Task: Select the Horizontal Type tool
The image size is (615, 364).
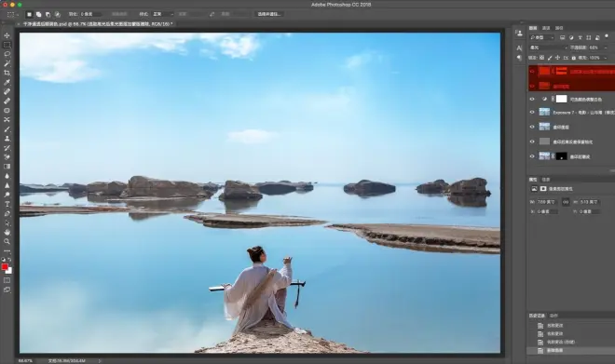Action: click(7, 204)
